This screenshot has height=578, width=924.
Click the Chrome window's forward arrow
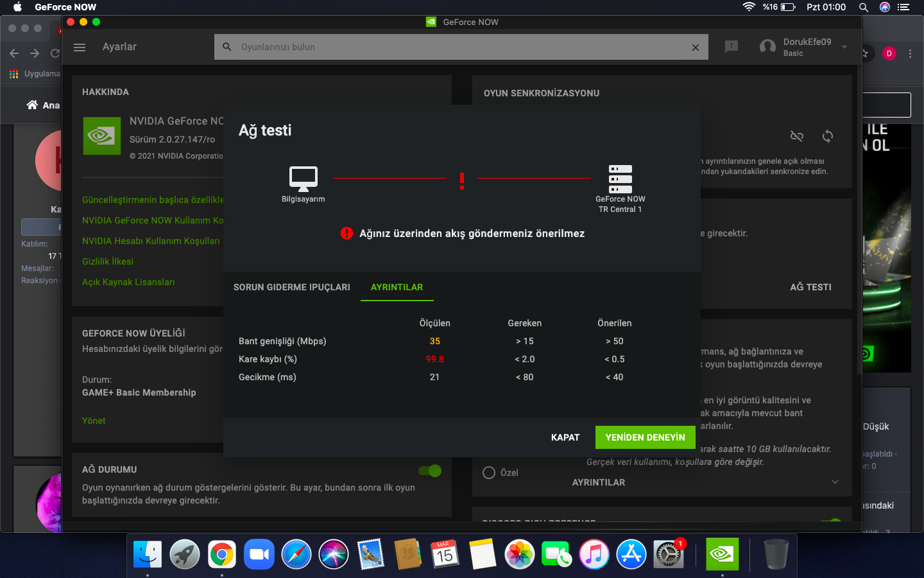click(35, 53)
